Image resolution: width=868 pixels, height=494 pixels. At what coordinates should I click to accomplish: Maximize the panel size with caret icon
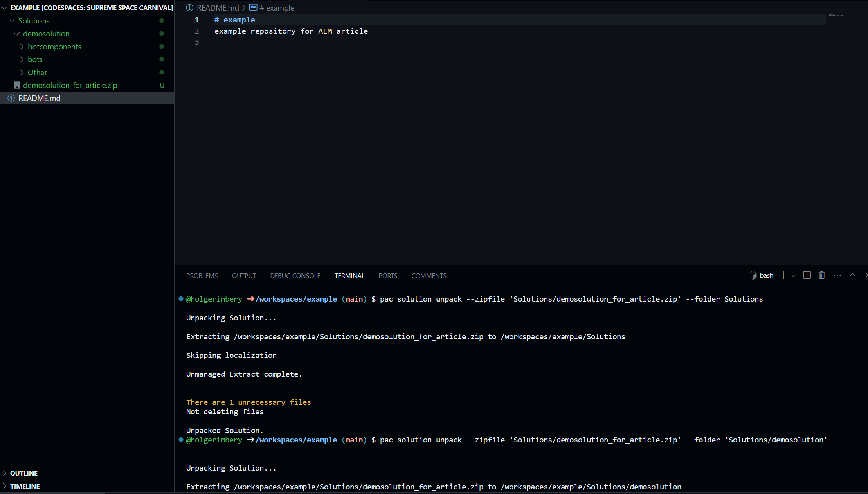[852, 275]
